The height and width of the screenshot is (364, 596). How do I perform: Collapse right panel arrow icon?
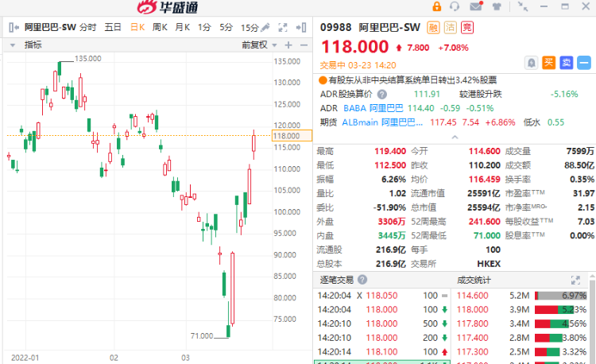(x=301, y=27)
